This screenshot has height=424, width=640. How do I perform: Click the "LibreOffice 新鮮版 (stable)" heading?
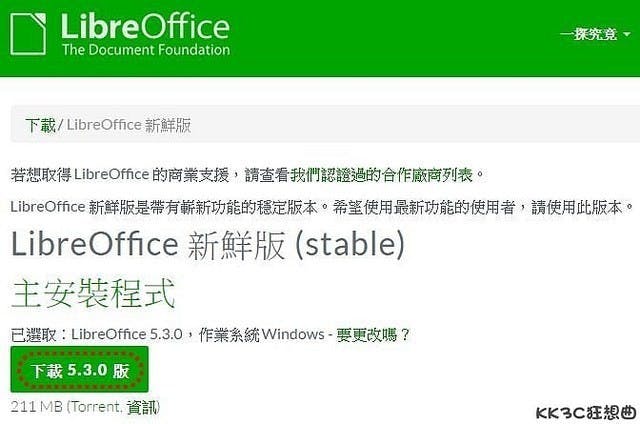[x=207, y=243]
